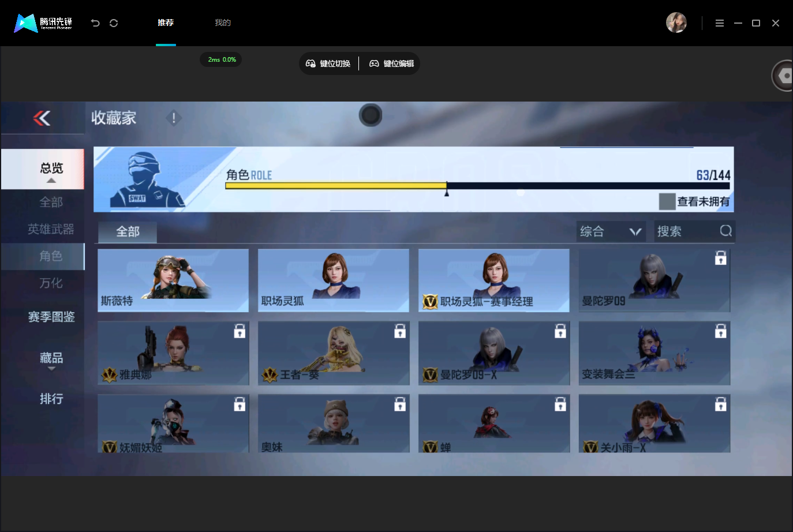Click the lock icon on 变装舞会三 card
Image resolution: width=793 pixels, height=532 pixels.
coord(721,331)
